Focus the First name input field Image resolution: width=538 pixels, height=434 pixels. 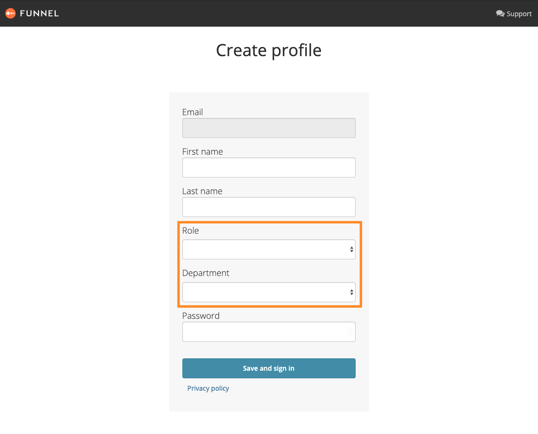click(269, 167)
